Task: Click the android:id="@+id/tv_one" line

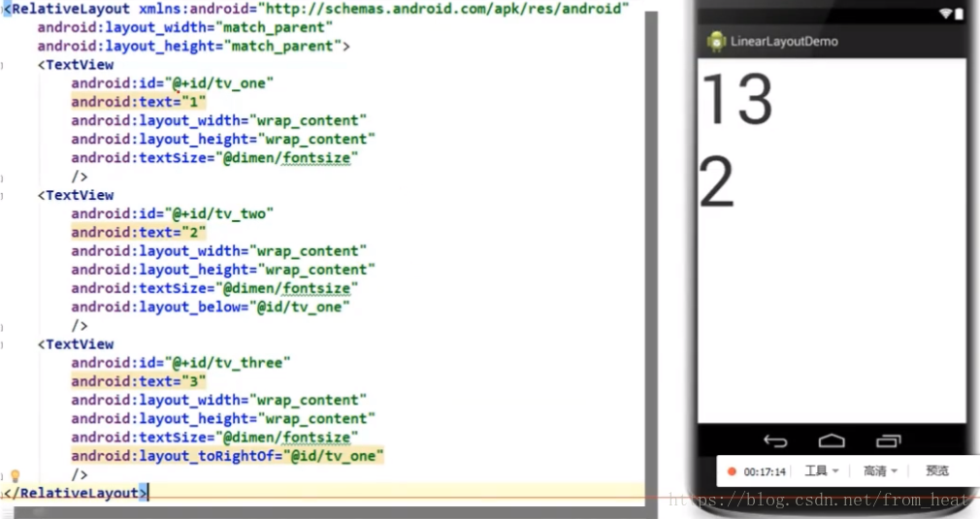Action: 173,83
